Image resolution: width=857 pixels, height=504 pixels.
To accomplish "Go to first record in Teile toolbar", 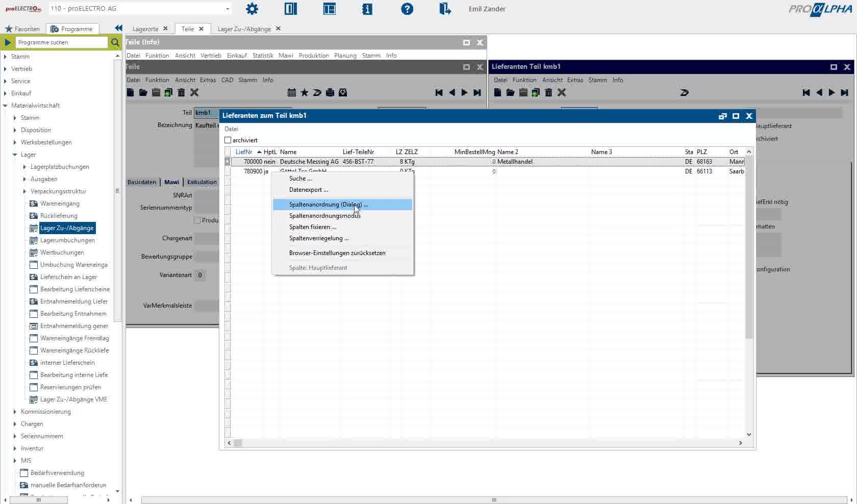I will 439,92.
